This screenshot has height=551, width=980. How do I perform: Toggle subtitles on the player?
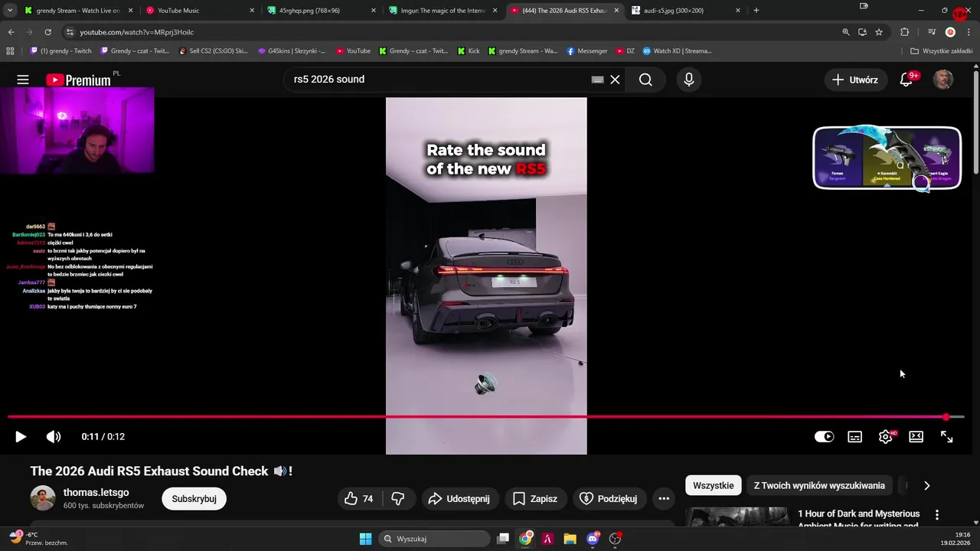pyautogui.click(x=855, y=437)
